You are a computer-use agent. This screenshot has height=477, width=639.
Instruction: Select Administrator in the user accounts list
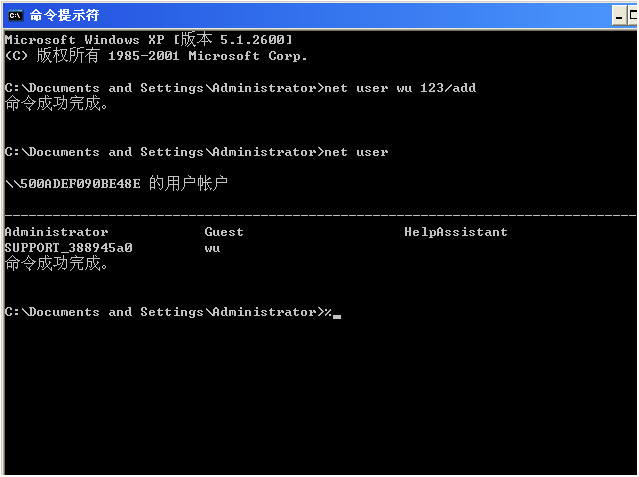click(x=56, y=232)
